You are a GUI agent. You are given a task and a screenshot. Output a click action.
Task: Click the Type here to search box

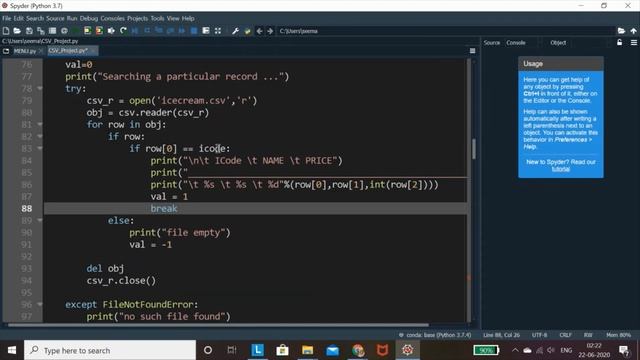click(110, 350)
